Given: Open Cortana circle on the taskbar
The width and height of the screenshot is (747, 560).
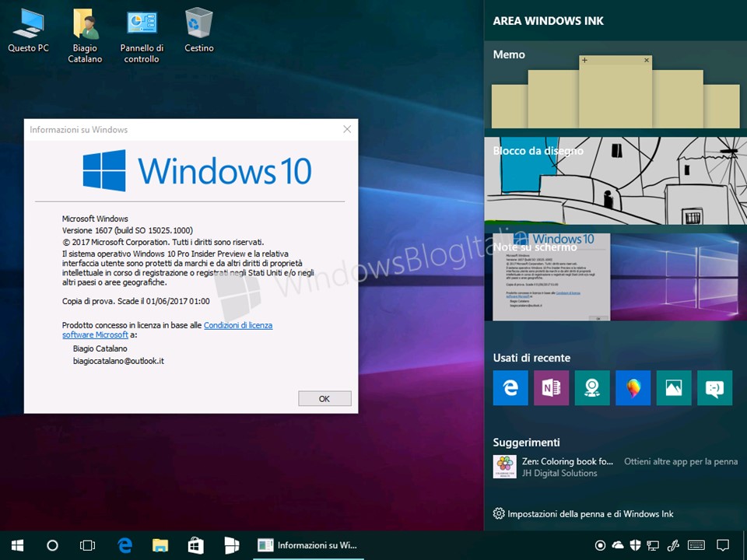Looking at the screenshot, I should tap(52, 546).
